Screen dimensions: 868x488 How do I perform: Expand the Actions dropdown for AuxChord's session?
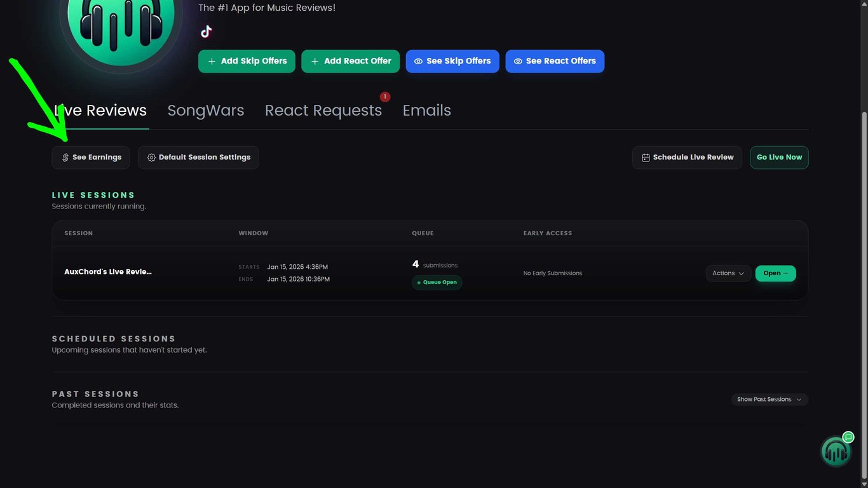(x=728, y=273)
